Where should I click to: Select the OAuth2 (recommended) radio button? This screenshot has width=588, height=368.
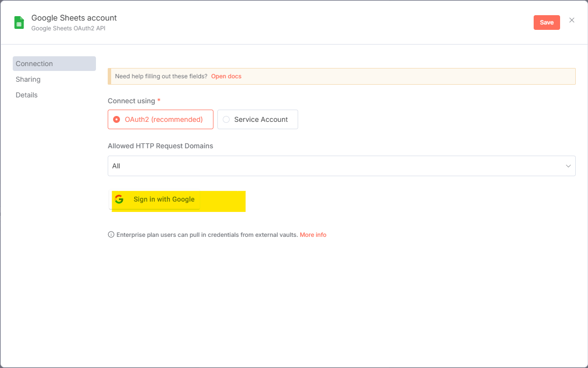tap(117, 119)
